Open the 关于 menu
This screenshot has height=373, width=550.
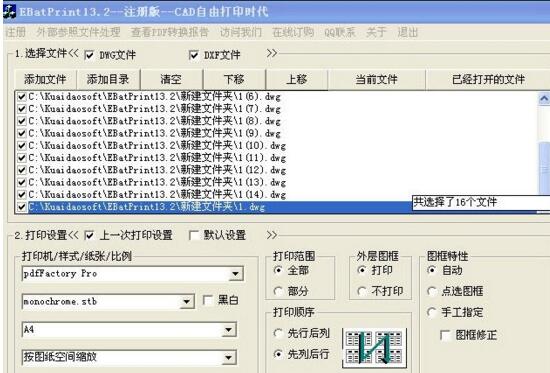tap(376, 32)
